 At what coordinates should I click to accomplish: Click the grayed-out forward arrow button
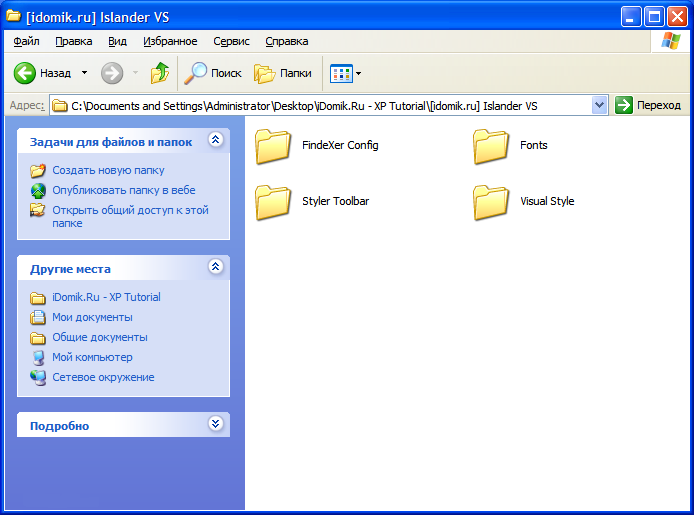(112, 73)
